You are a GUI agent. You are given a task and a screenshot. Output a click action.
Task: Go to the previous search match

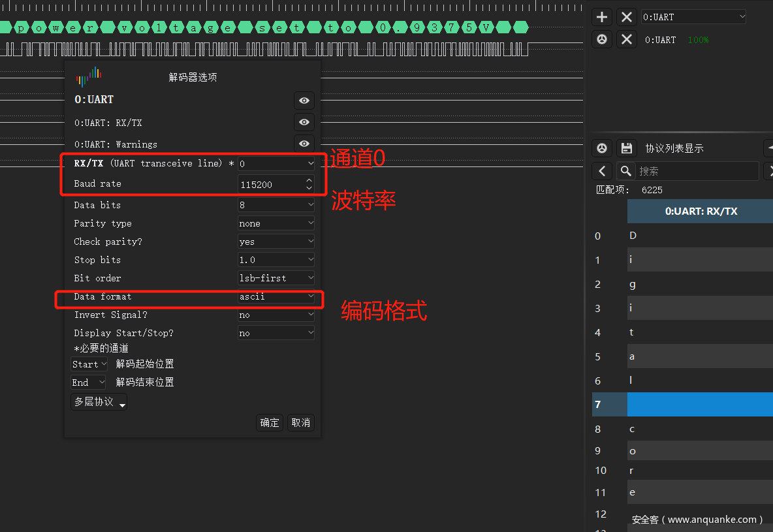click(602, 171)
